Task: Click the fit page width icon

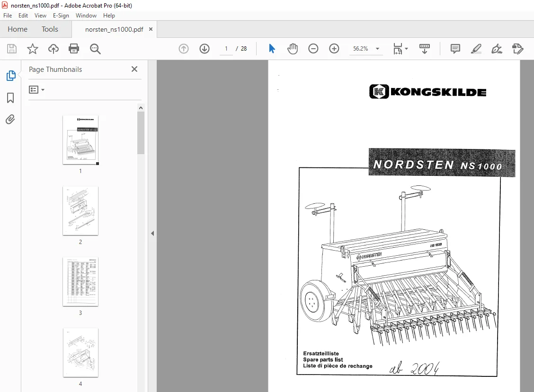Action: pos(398,49)
